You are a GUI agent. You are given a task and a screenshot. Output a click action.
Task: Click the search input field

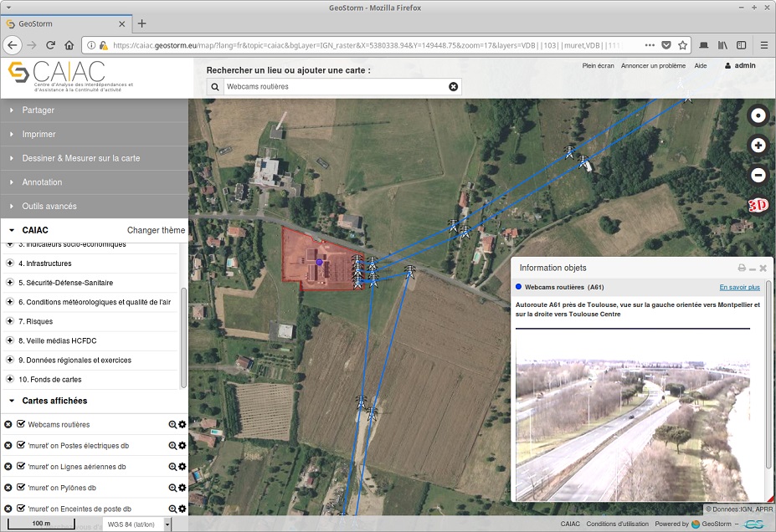(335, 86)
